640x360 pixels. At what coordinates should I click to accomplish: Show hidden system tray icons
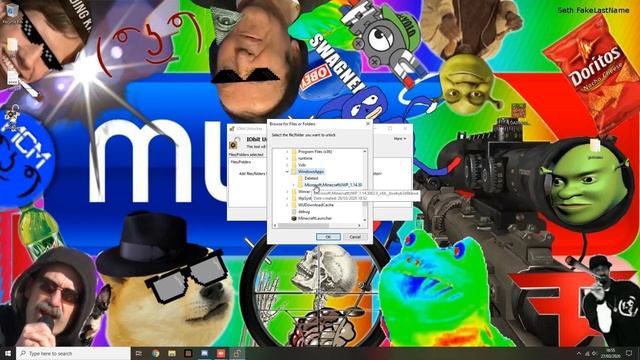coord(579,353)
